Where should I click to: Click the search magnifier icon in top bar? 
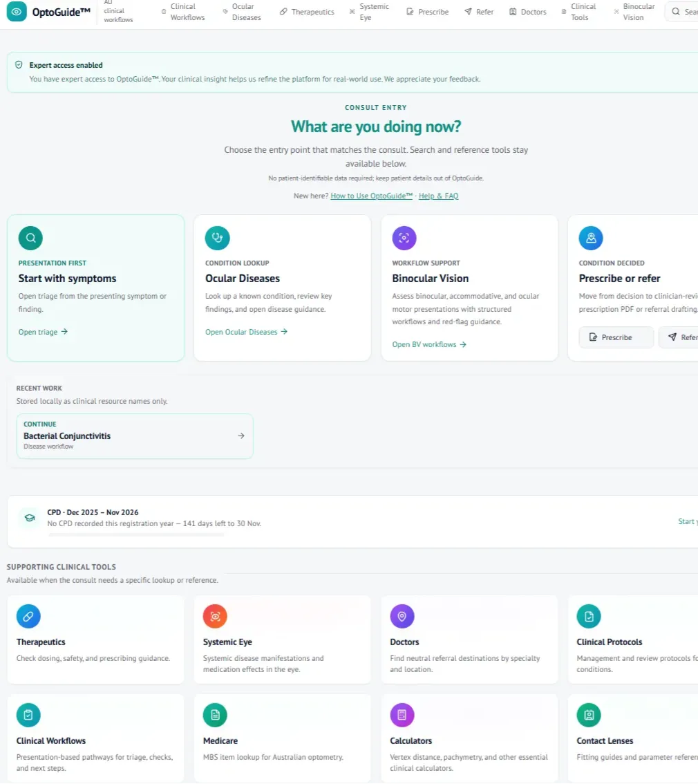(675, 12)
